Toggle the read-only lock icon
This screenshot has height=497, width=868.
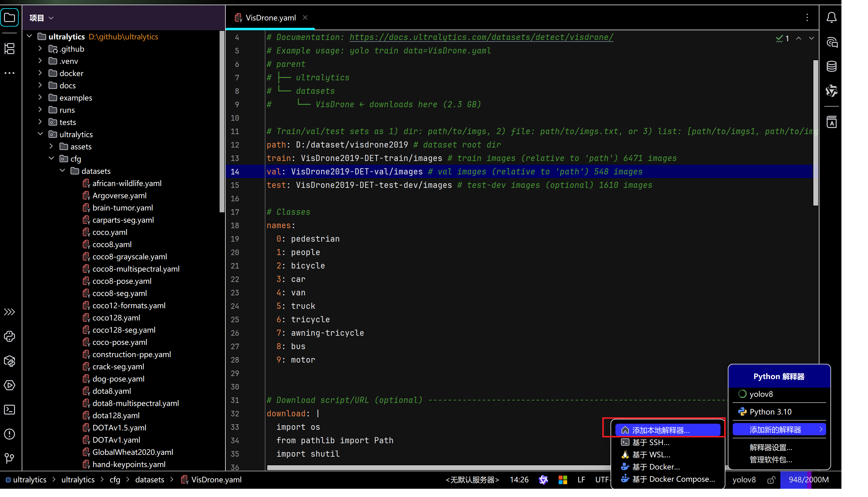point(771,480)
